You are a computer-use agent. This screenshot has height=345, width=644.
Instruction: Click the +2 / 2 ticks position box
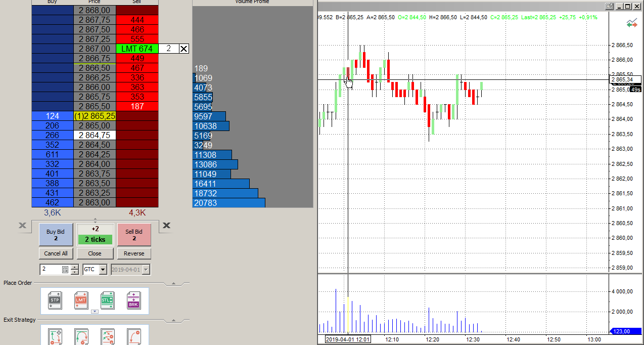tap(95, 235)
